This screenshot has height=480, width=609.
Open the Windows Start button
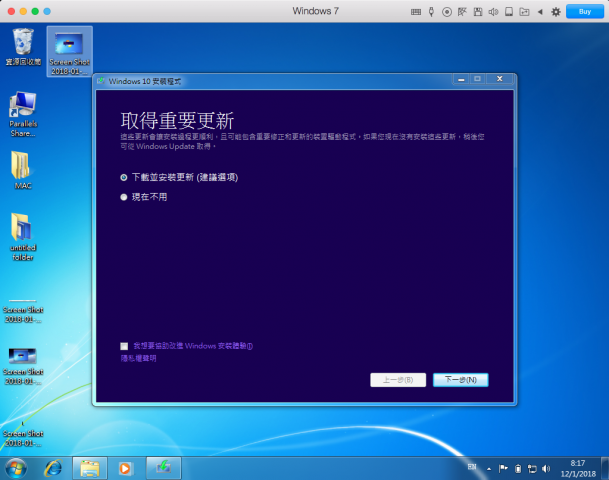pos(16,468)
